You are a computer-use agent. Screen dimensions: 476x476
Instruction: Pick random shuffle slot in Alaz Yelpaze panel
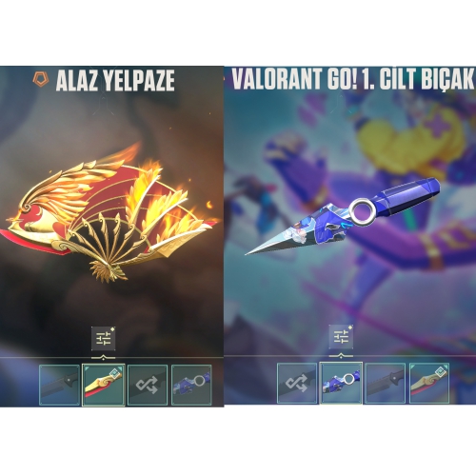[148, 385]
